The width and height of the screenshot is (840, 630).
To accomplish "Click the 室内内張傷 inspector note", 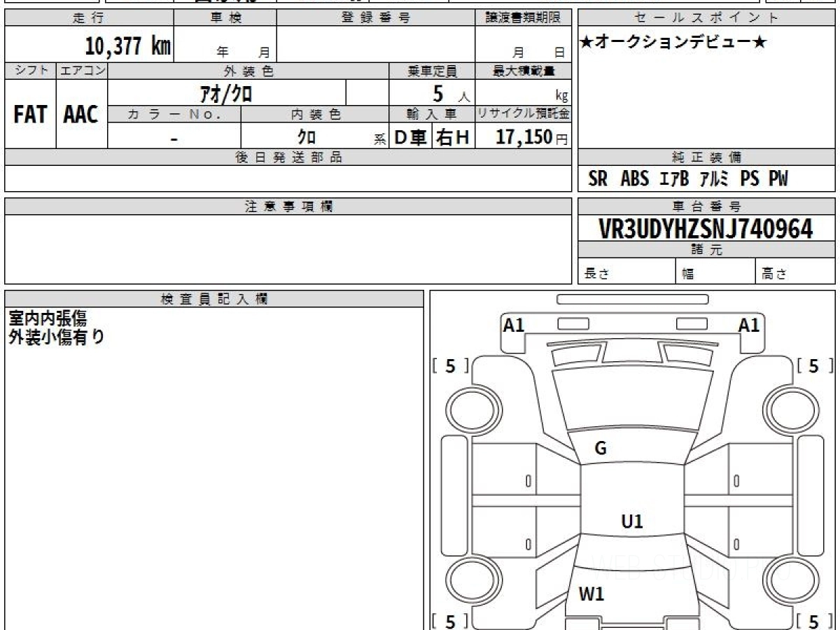I will pos(48,318).
